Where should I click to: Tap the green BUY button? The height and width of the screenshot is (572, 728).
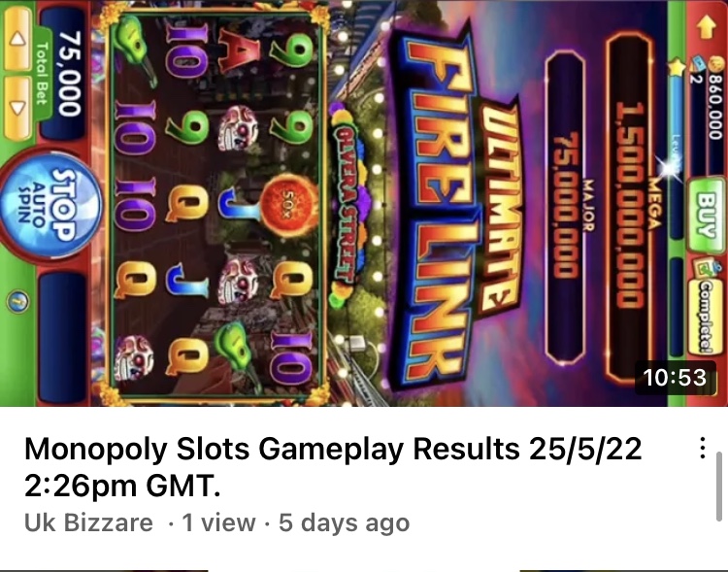coord(706,215)
